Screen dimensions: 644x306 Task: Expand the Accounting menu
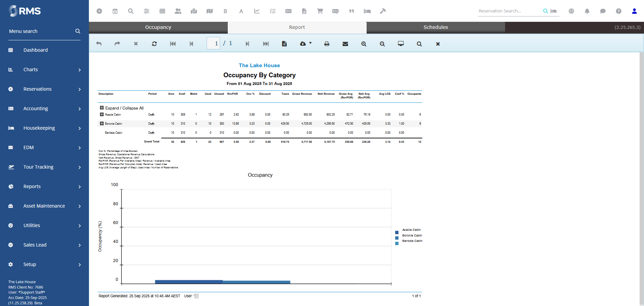(x=44, y=108)
